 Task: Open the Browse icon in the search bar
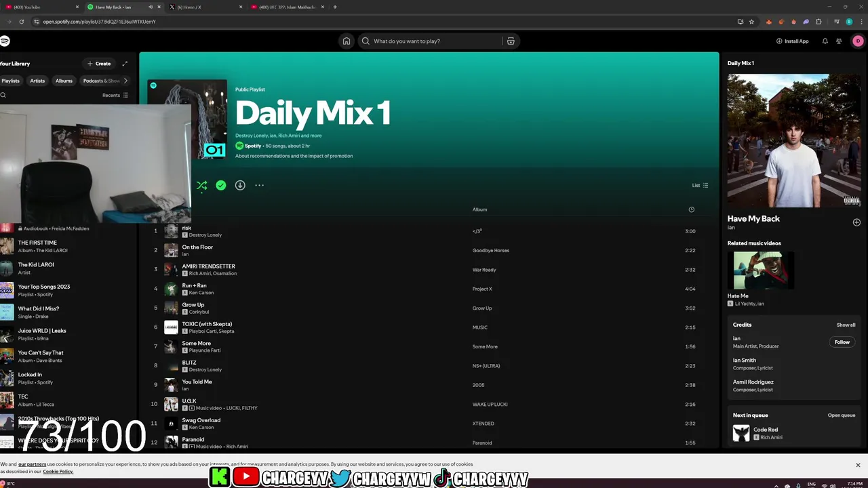(x=511, y=41)
